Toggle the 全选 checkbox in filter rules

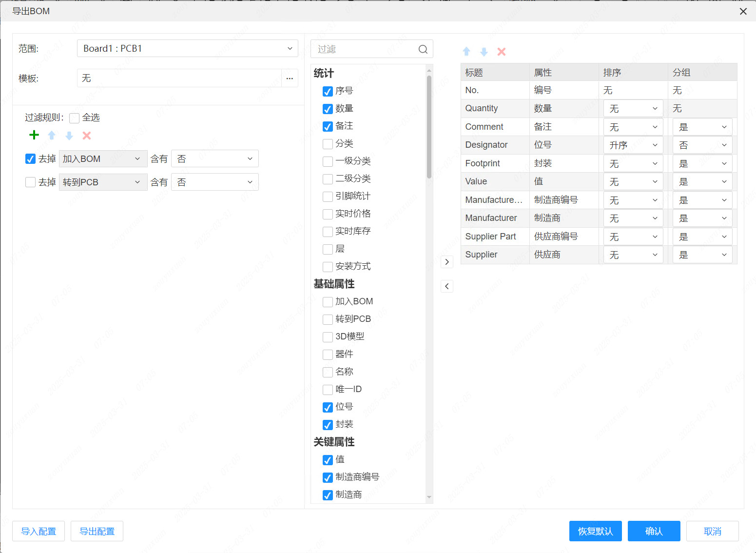(x=75, y=118)
